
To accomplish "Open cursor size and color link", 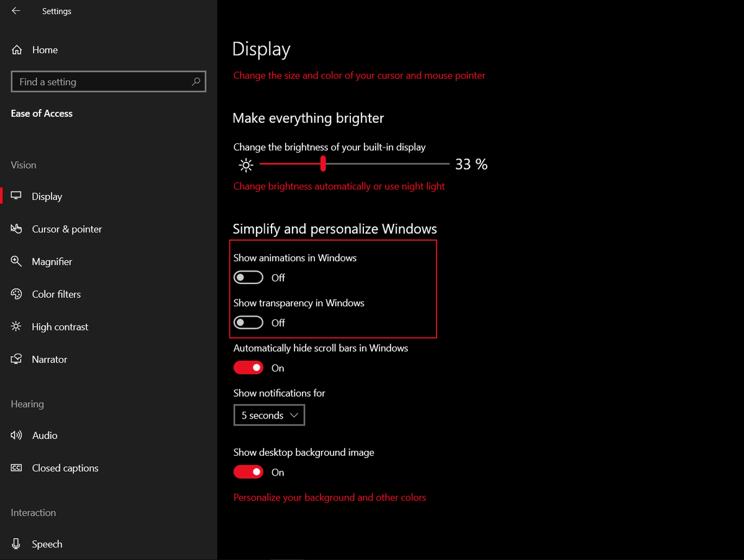I will pyautogui.click(x=360, y=75).
